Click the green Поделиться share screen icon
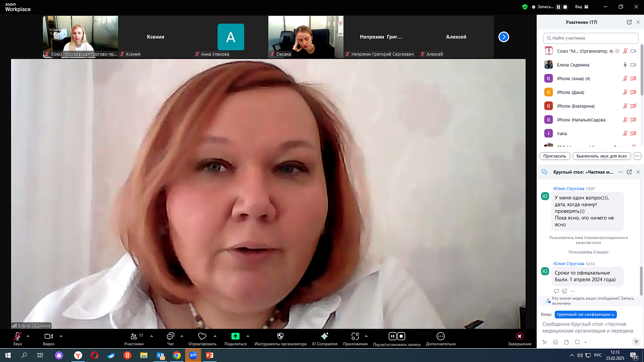Viewport: 644px width, 362px height. (235, 337)
